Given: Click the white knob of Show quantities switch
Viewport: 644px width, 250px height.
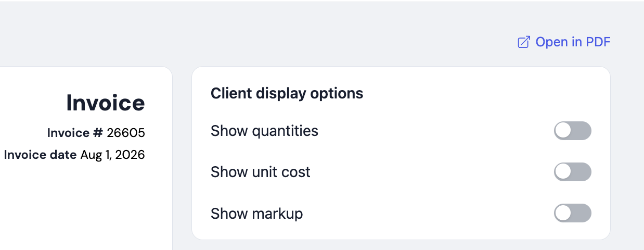Looking at the screenshot, I should 563,131.
